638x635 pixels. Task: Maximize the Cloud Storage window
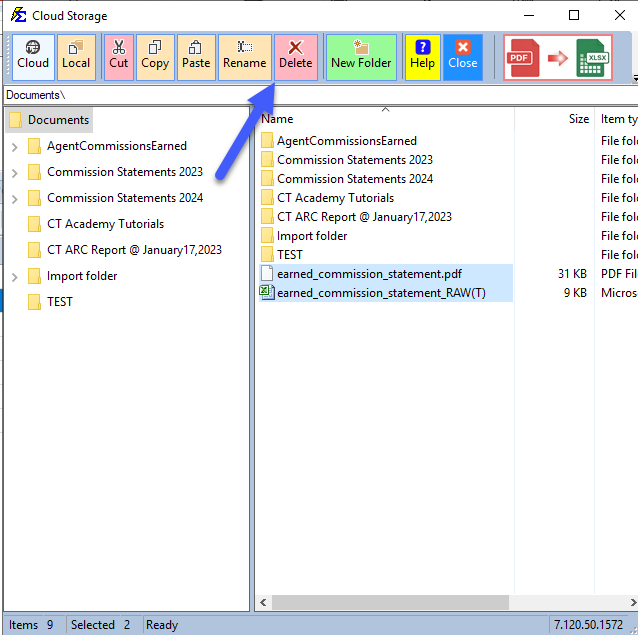(574, 15)
